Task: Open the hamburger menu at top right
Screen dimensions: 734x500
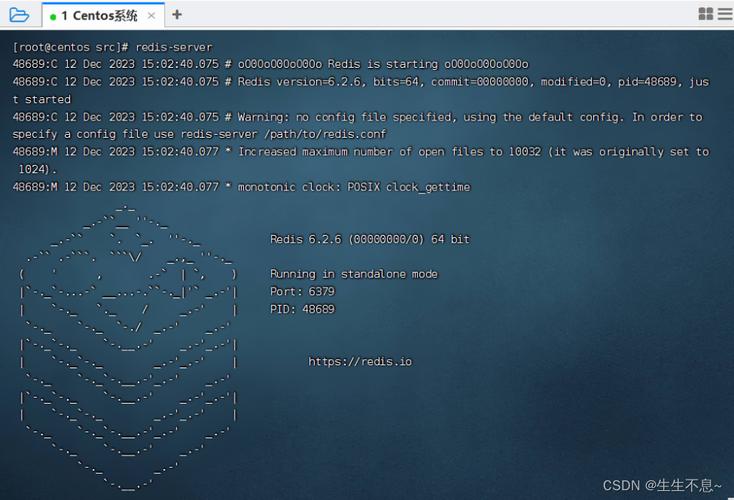Action: pyautogui.click(x=725, y=14)
